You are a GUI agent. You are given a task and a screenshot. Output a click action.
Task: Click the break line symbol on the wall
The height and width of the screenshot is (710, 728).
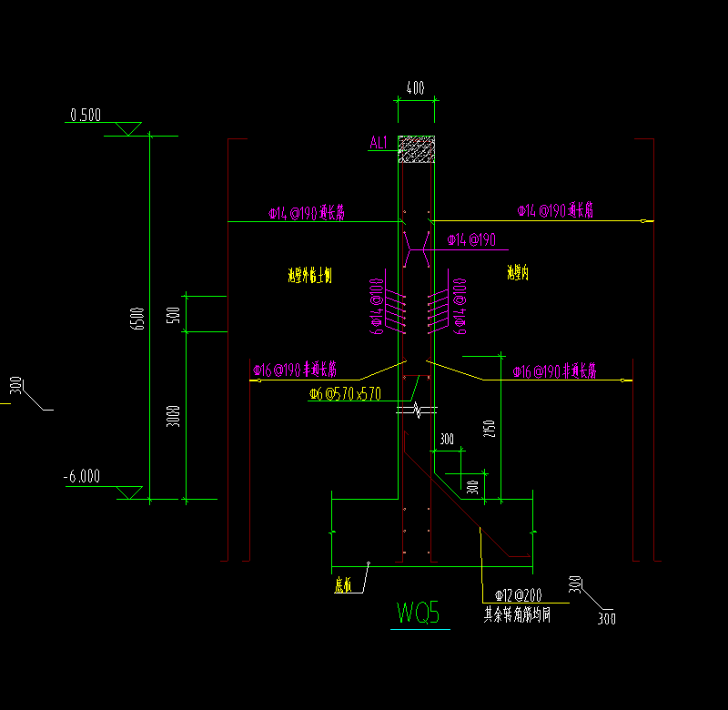click(x=417, y=410)
